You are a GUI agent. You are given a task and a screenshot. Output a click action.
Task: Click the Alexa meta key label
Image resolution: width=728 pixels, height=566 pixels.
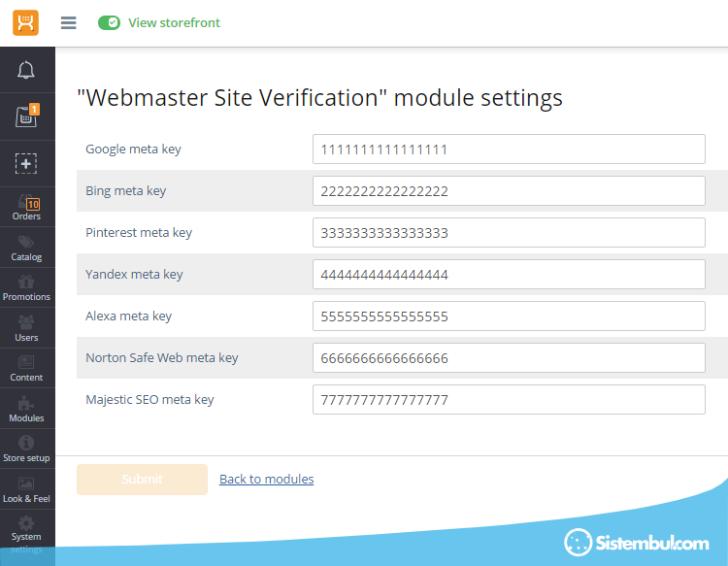[x=128, y=316]
